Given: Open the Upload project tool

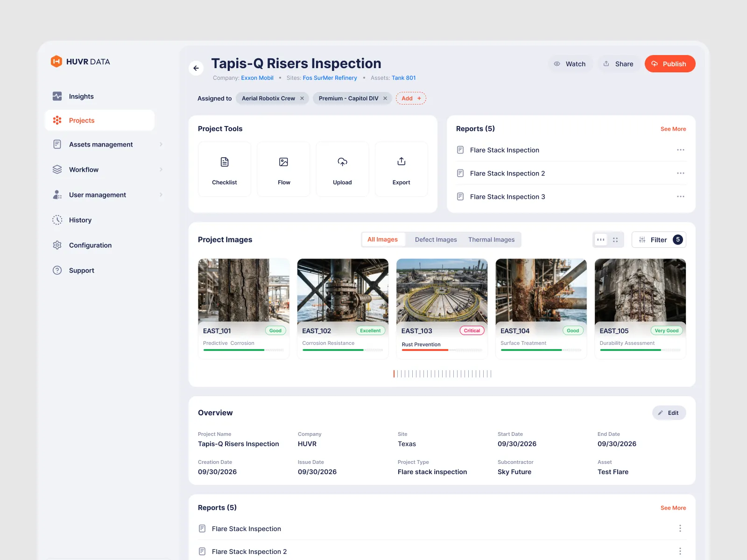Looking at the screenshot, I should [342, 169].
